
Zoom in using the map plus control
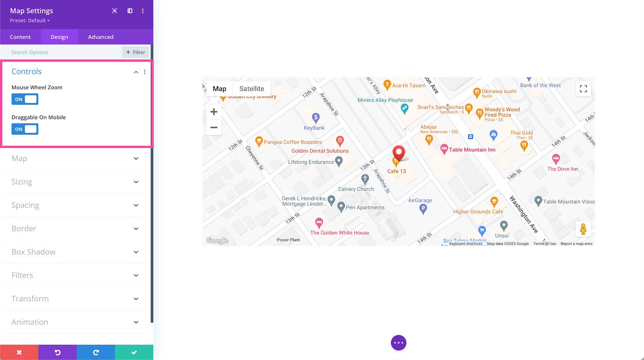pyautogui.click(x=214, y=112)
